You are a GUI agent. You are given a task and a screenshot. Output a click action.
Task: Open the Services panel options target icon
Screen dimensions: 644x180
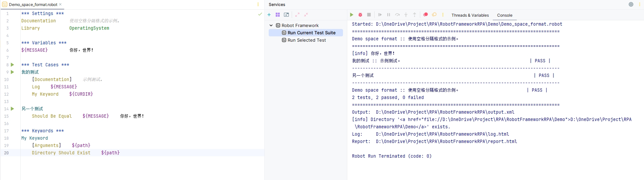[631, 4]
